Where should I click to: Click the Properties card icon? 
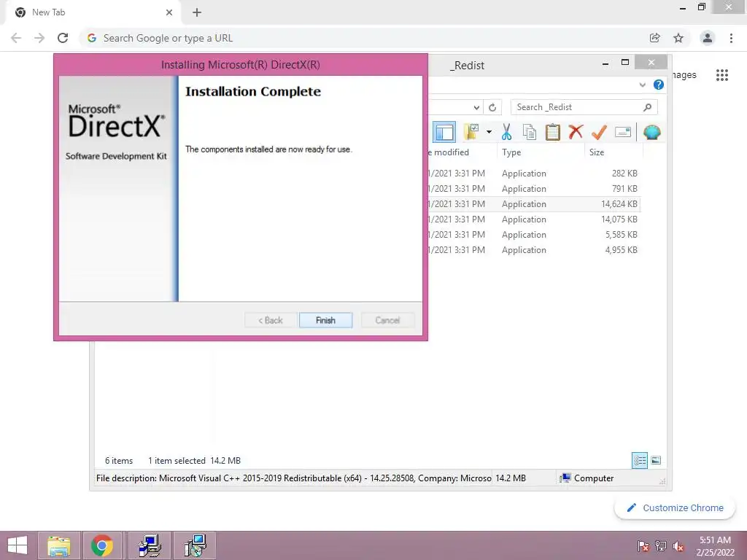point(623,132)
